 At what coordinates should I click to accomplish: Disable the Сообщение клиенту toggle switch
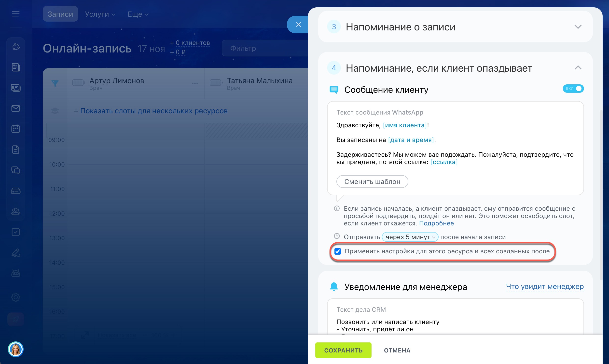click(x=573, y=89)
